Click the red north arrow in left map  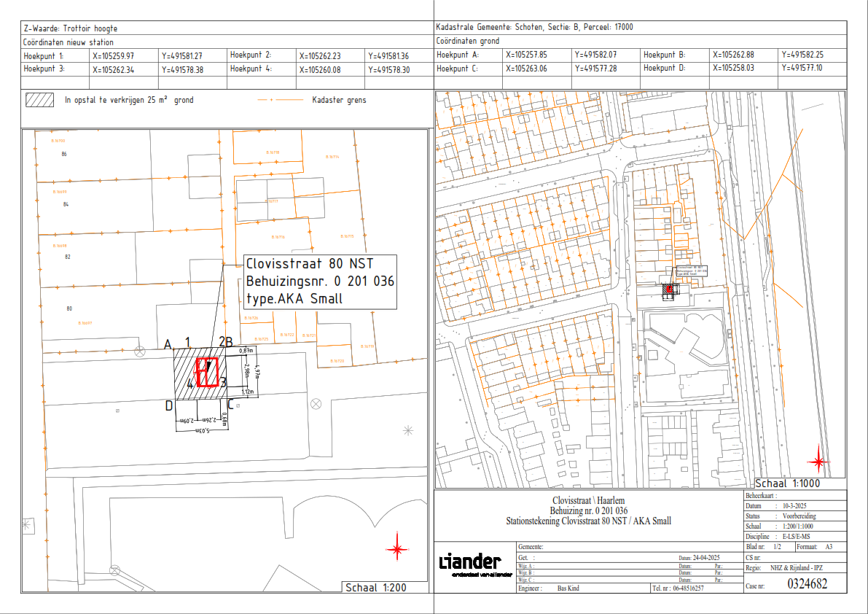coord(397,548)
